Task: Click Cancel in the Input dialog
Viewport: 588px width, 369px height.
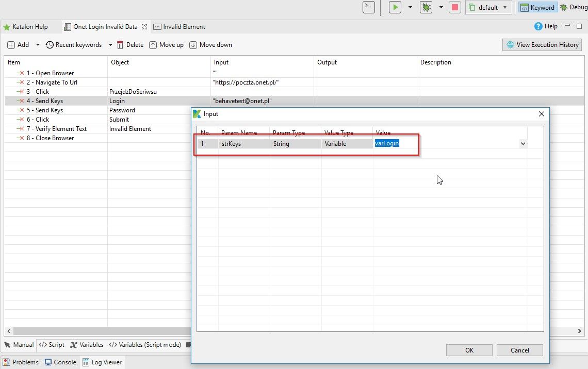Action: pos(519,350)
